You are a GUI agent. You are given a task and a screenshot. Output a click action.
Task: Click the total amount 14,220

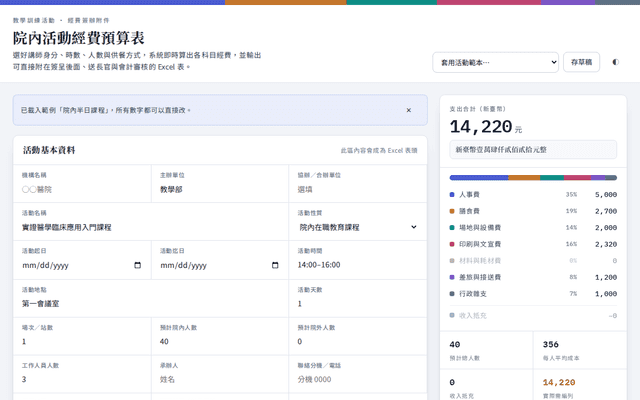point(481,127)
